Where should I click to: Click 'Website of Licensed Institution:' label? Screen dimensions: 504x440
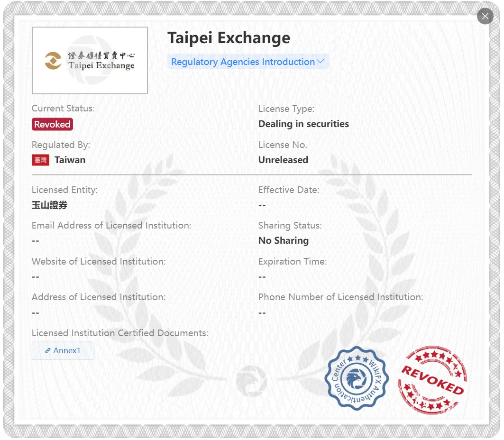coord(99,262)
